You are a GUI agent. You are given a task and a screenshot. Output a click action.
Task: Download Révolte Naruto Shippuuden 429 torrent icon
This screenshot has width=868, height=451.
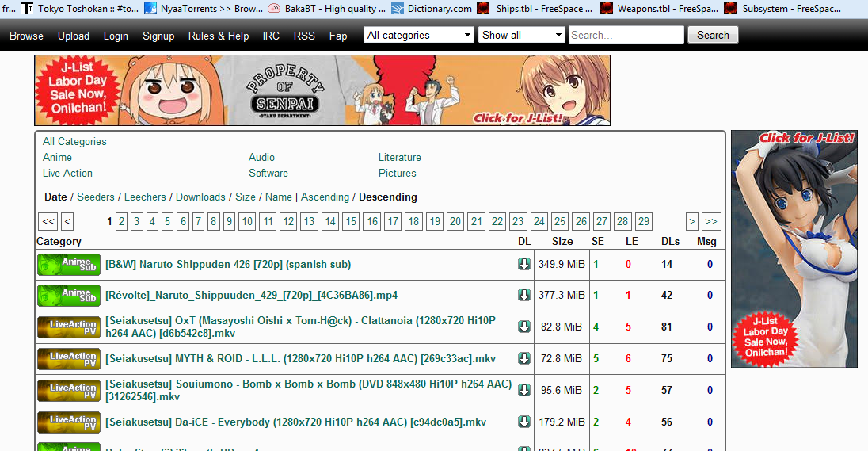524,295
